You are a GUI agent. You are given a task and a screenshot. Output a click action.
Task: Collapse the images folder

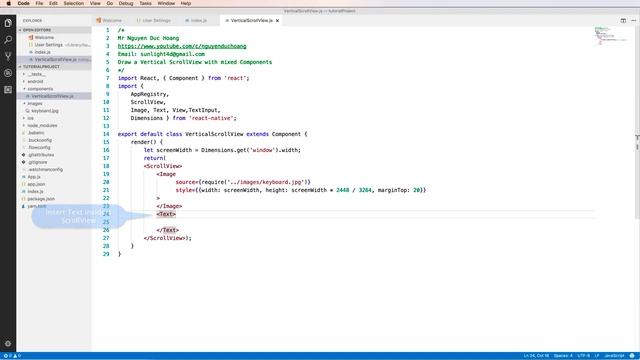tap(35, 104)
